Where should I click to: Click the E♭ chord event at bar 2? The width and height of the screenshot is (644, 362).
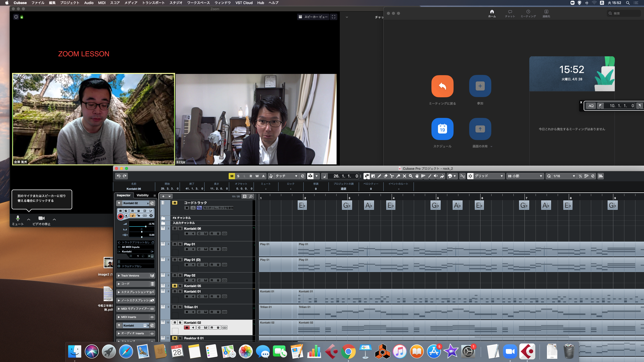(302, 205)
